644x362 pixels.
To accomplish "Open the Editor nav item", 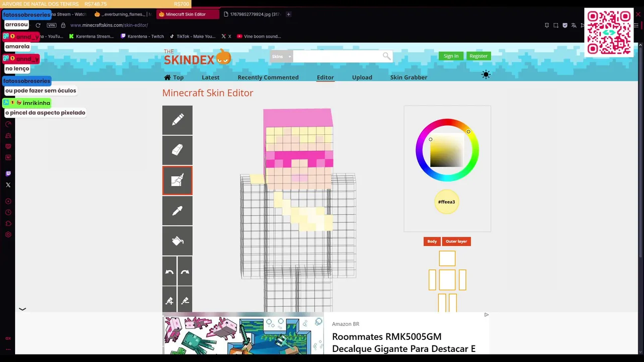I will (x=325, y=77).
